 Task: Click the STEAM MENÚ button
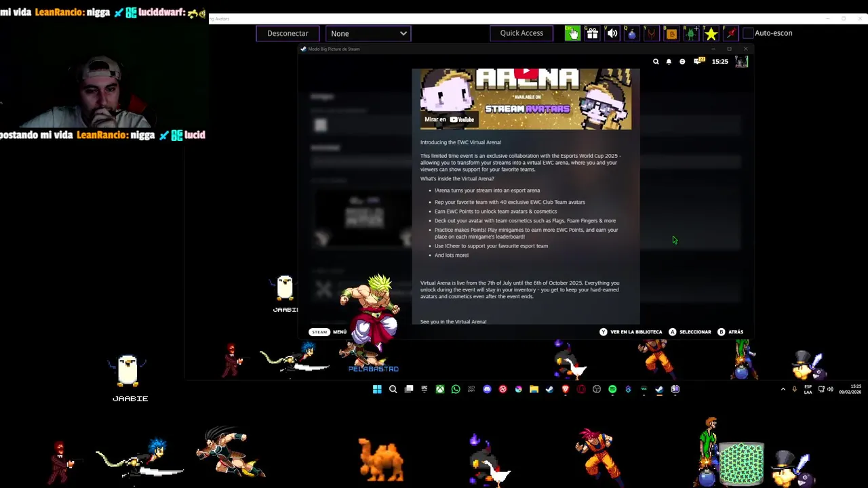328,332
